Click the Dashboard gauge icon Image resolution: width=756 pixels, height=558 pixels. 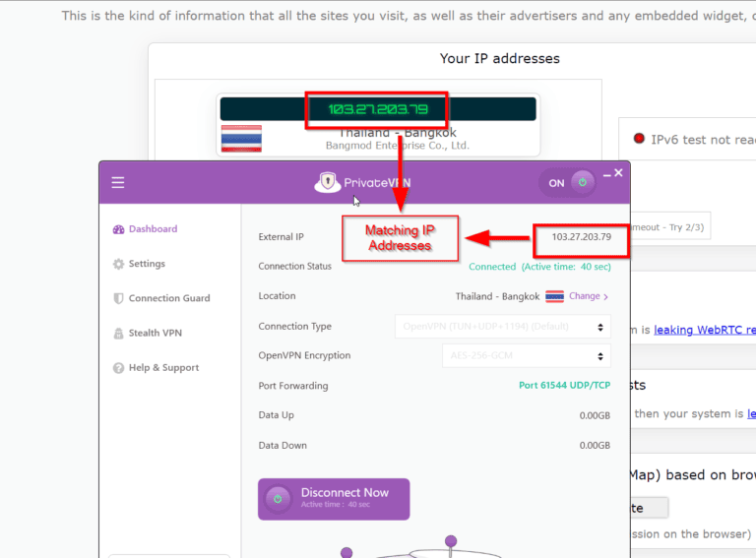[x=119, y=229]
